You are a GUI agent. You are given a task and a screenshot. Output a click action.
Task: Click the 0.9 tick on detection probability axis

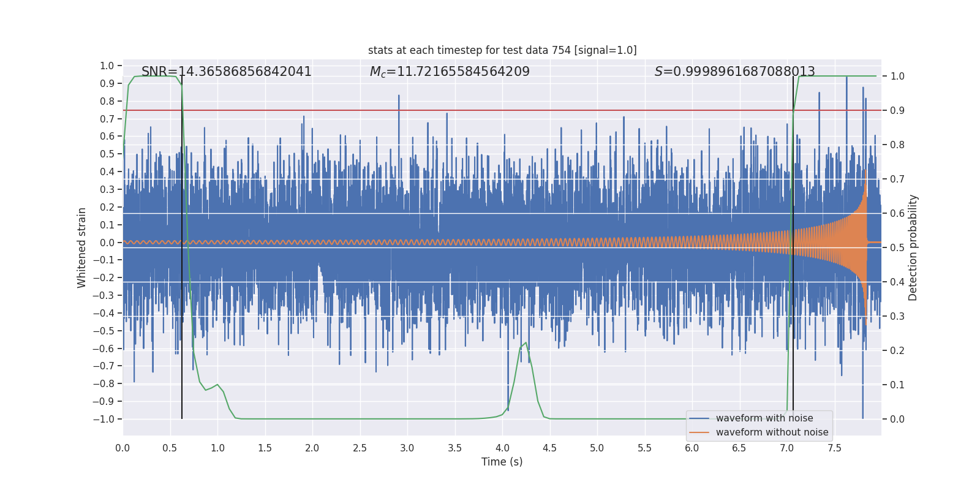tap(897, 111)
